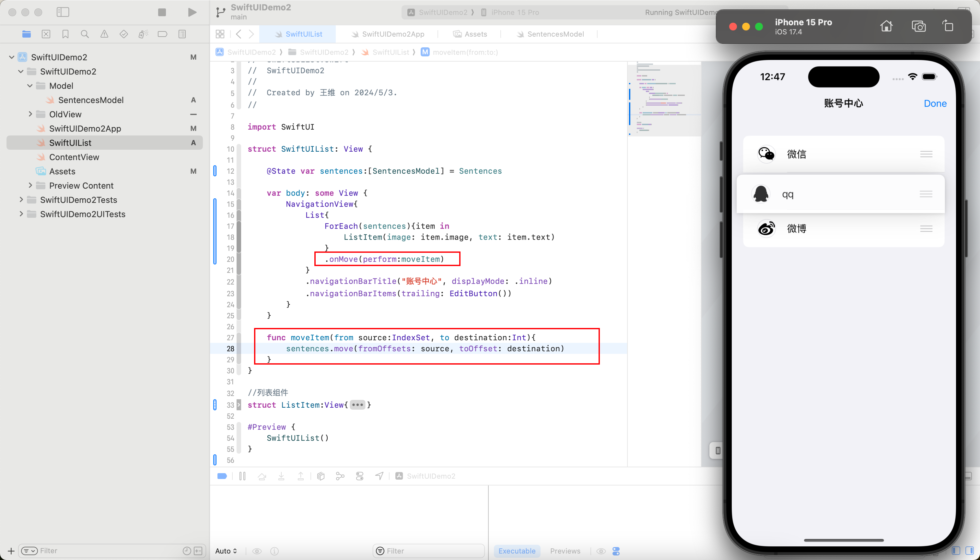980x560 pixels.
Task: Click the Run (play) button
Action: point(192,12)
